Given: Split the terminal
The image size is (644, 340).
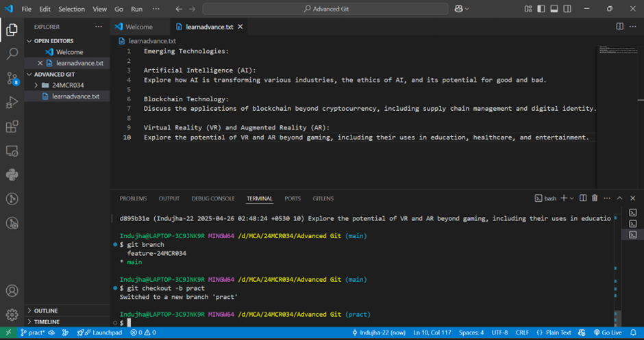Looking at the screenshot, I should [583, 198].
